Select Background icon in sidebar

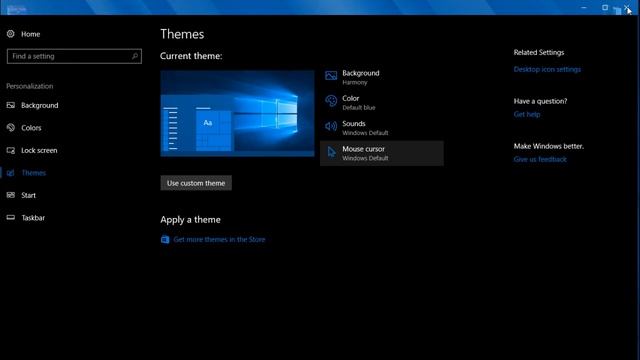(11, 105)
